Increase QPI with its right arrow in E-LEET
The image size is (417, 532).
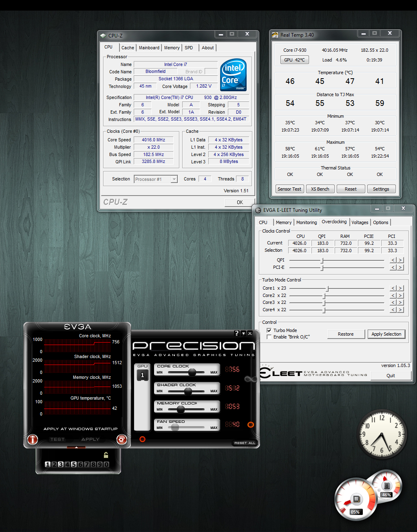coord(400,260)
